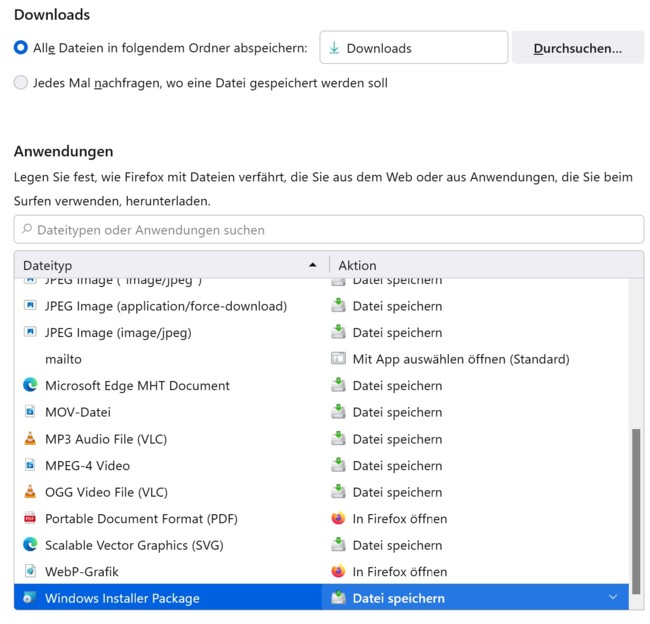Click the VLC cone icon for MP3 Audio File
The height and width of the screenshot is (624, 650).
point(30,439)
